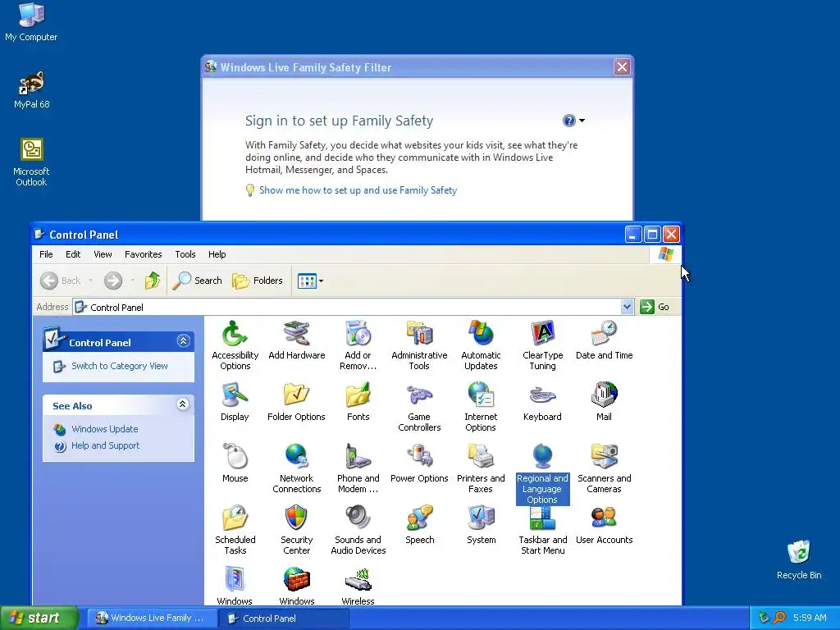Click the Start button

coord(39,619)
